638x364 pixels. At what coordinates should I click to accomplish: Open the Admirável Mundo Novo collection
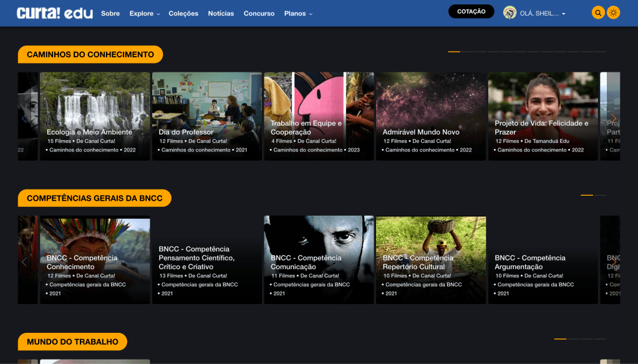[430, 116]
